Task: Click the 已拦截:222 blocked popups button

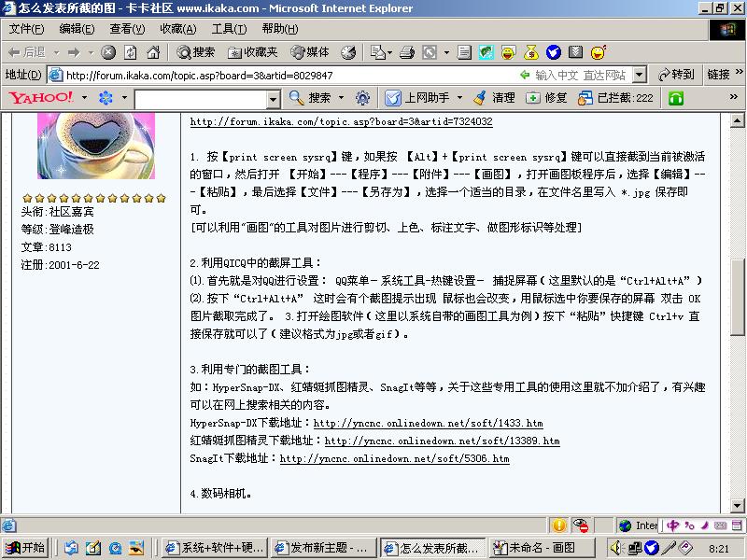Action: tap(615, 98)
